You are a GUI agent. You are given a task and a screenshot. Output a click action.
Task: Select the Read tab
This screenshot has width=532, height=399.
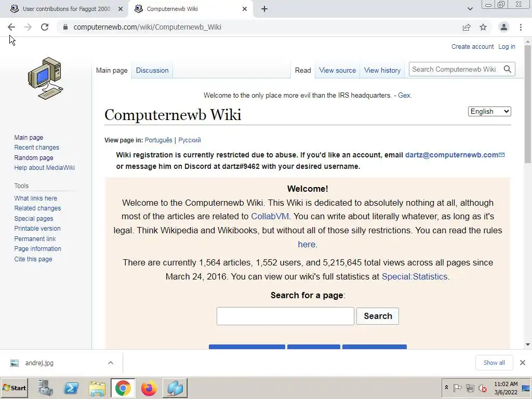(x=303, y=70)
